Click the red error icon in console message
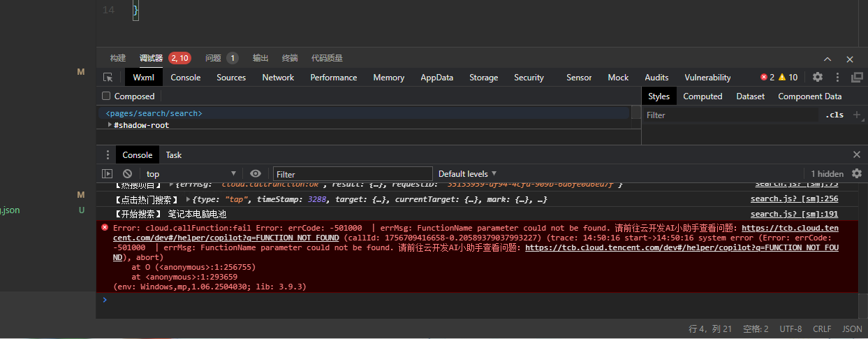The width and height of the screenshot is (868, 339). click(105, 228)
